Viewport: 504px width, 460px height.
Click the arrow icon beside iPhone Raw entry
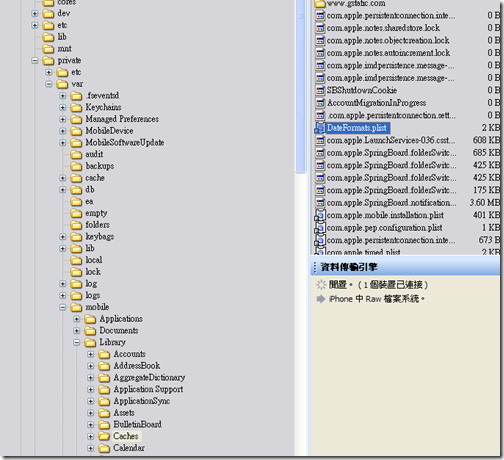321,299
